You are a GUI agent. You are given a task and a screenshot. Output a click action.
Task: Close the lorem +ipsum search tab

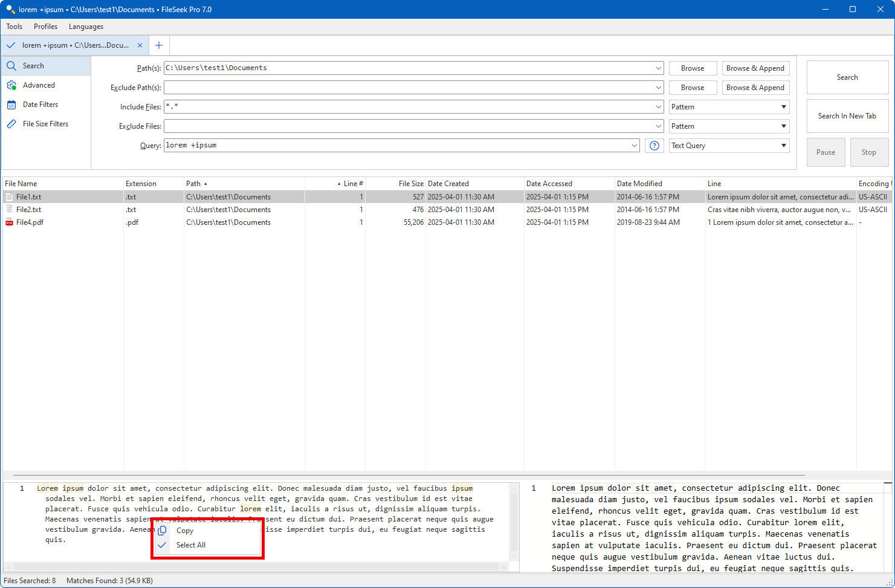tap(140, 45)
